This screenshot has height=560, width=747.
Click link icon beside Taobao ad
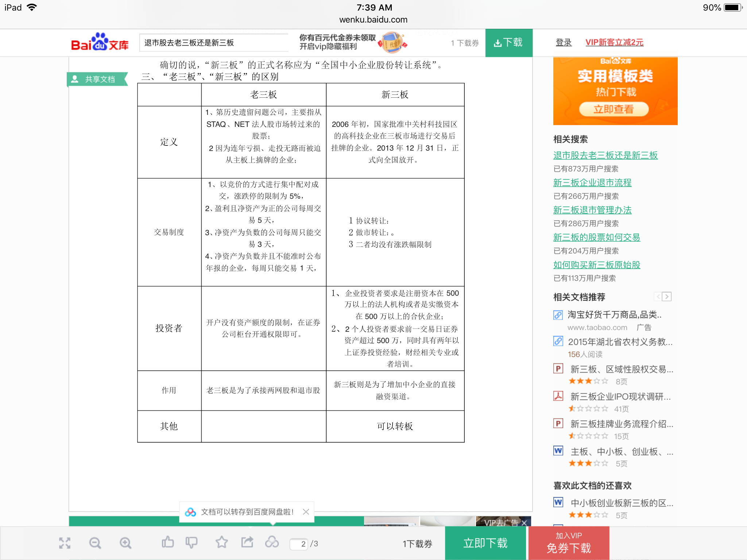(x=558, y=315)
